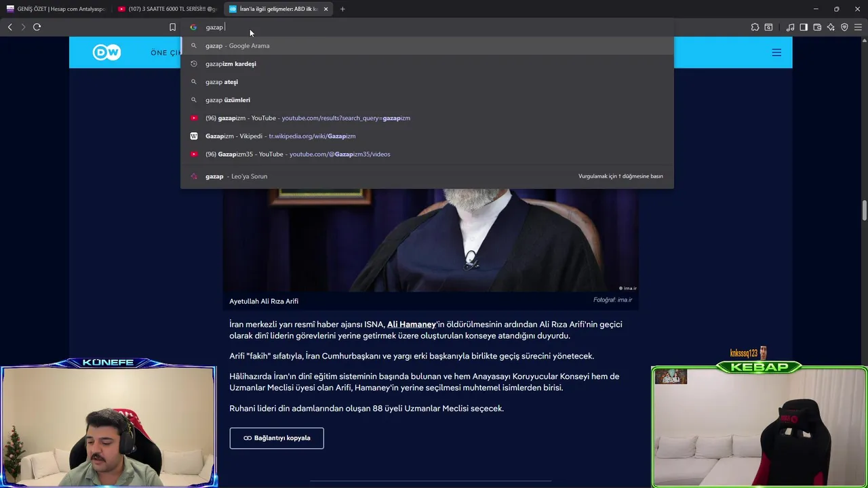Open the media music-note icon in toolbar

pos(790,27)
